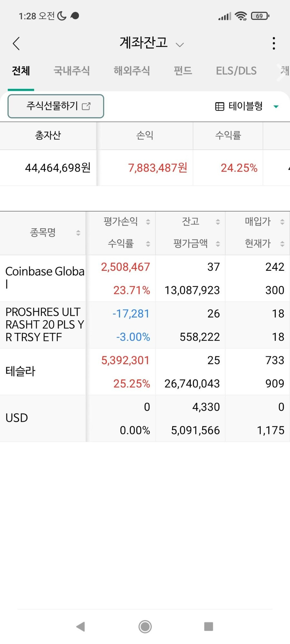Image resolution: width=290 pixels, height=644 pixels.
Task: Tap the table grid icon beside 테이블형
Action: pyautogui.click(x=219, y=107)
